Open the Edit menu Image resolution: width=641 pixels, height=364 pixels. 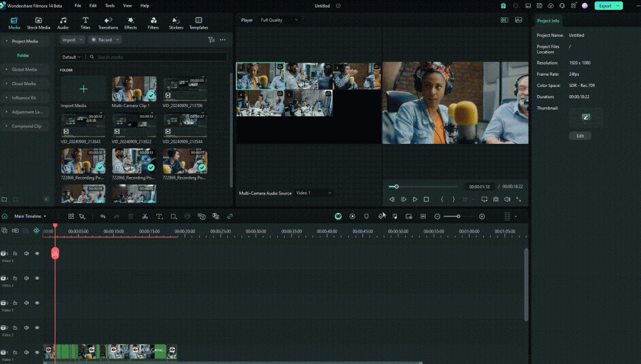coord(93,6)
